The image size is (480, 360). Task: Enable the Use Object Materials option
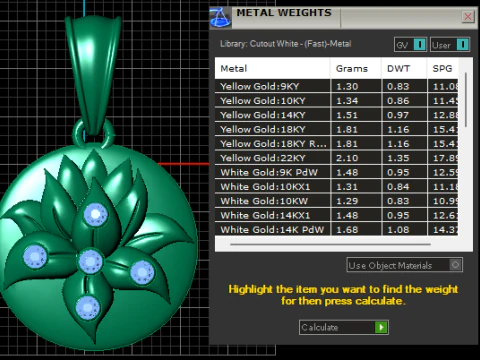[404, 265]
